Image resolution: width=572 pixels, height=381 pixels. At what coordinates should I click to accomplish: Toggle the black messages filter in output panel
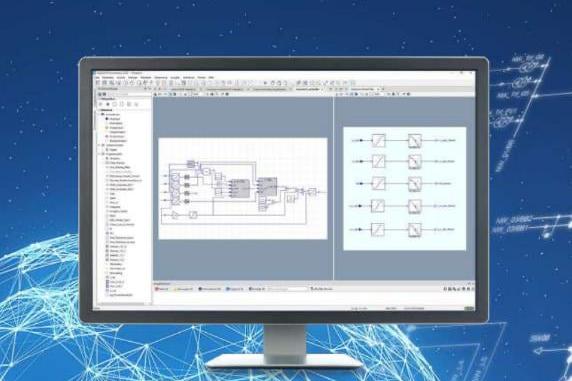point(210,289)
